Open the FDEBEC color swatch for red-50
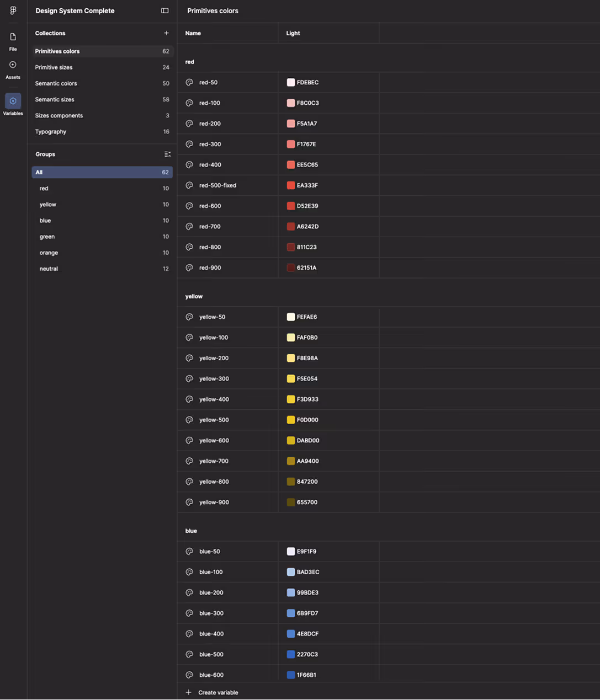The width and height of the screenshot is (600, 700). click(x=291, y=82)
